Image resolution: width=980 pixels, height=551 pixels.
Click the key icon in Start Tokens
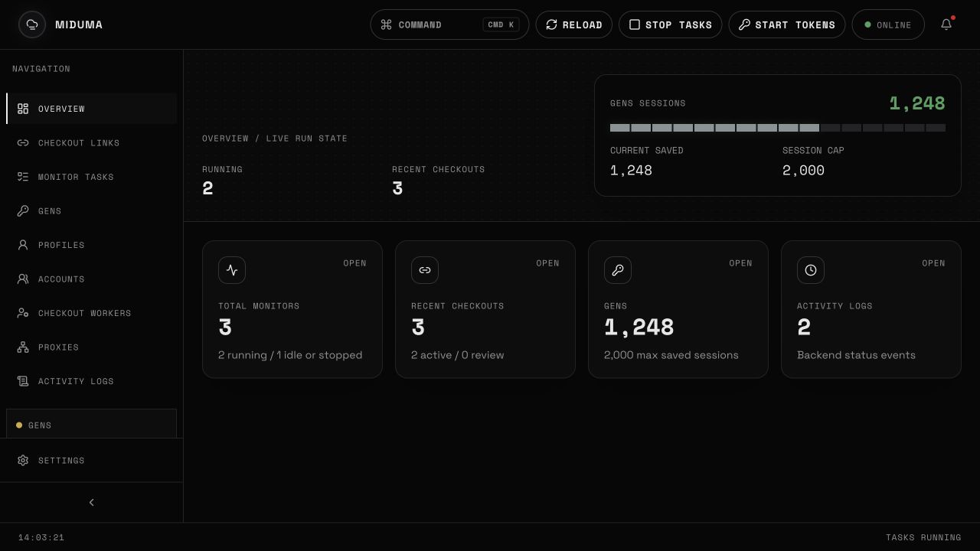pyautogui.click(x=744, y=24)
